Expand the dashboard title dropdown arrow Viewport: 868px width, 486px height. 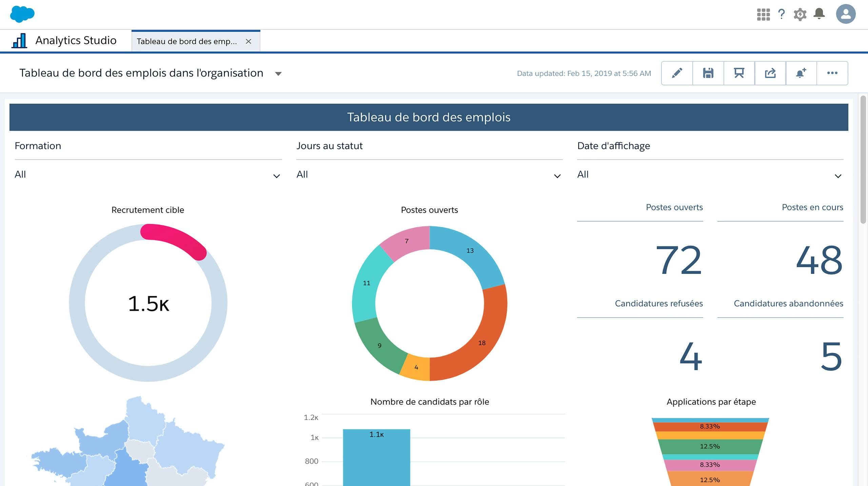[278, 74]
